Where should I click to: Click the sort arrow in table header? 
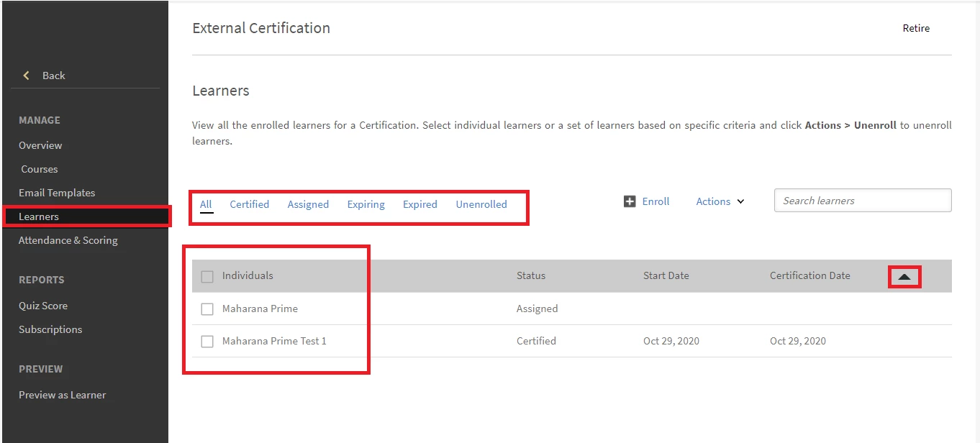904,277
